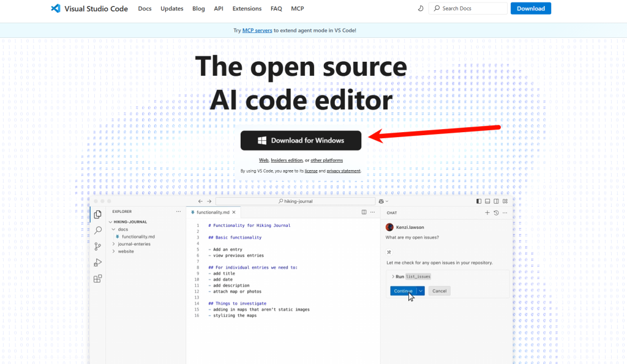Click the blue Download button in header
The width and height of the screenshot is (627, 364).
[x=531, y=9]
